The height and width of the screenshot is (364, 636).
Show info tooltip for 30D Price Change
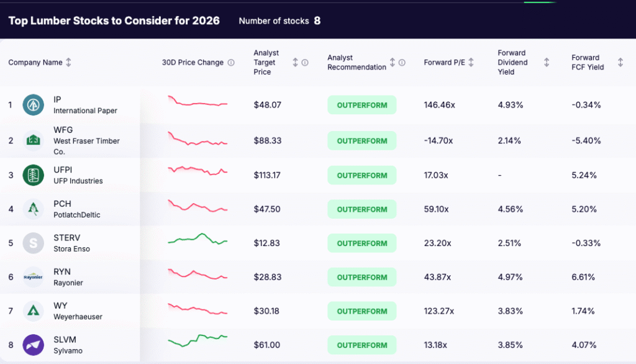[x=231, y=63]
